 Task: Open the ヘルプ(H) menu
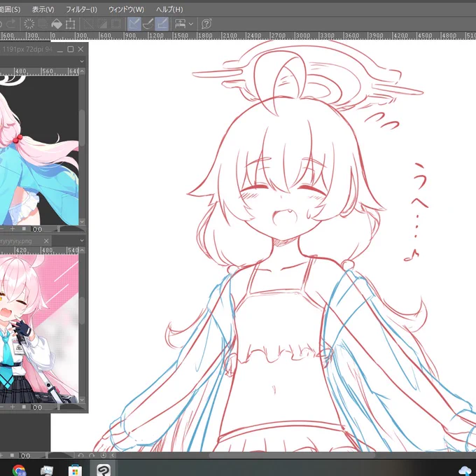click(169, 9)
